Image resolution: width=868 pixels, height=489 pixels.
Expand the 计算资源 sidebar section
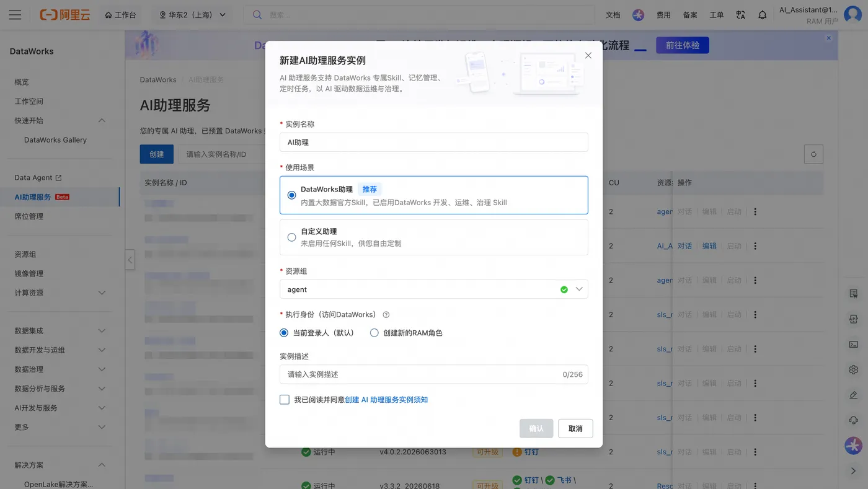coord(102,293)
